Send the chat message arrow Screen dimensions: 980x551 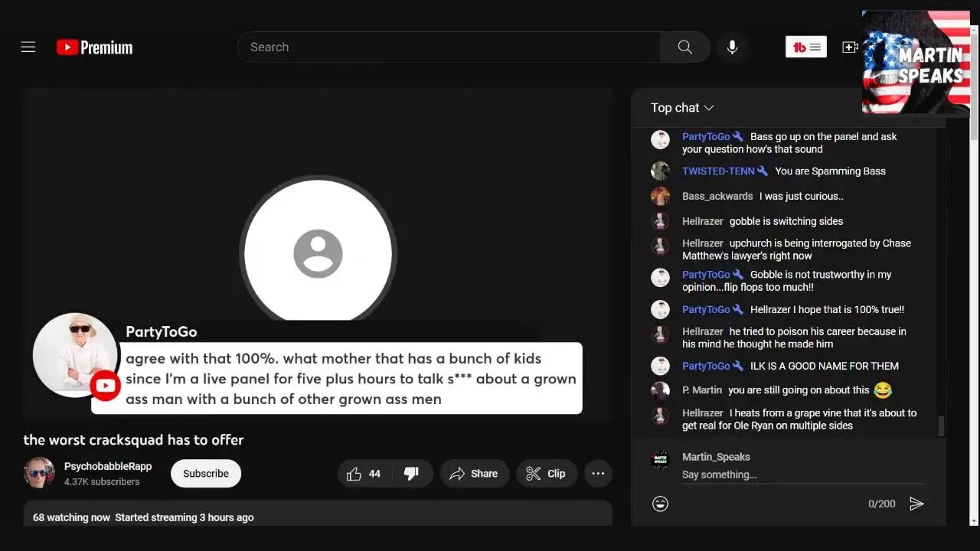tap(916, 504)
